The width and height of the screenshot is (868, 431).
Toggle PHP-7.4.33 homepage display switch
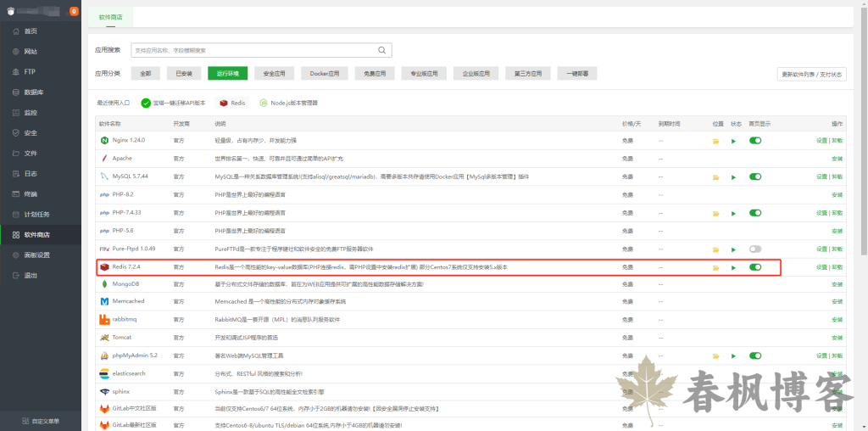pos(755,213)
